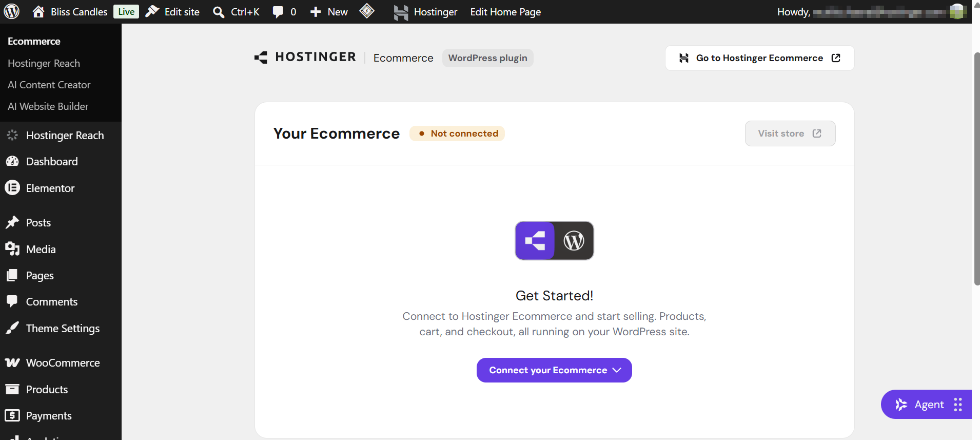Click the Howdy account greeting
980x440 pixels.
794,12
